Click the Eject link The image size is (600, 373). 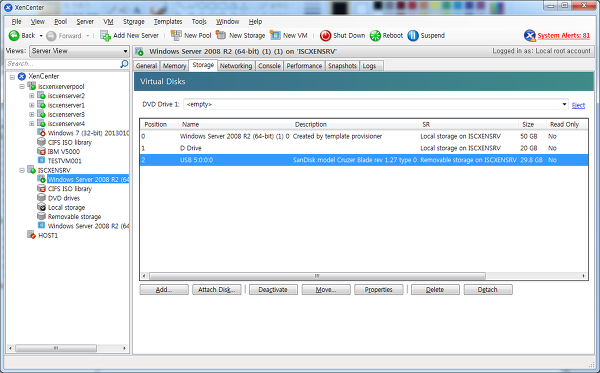pyautogui.click(x=578, y=105)
